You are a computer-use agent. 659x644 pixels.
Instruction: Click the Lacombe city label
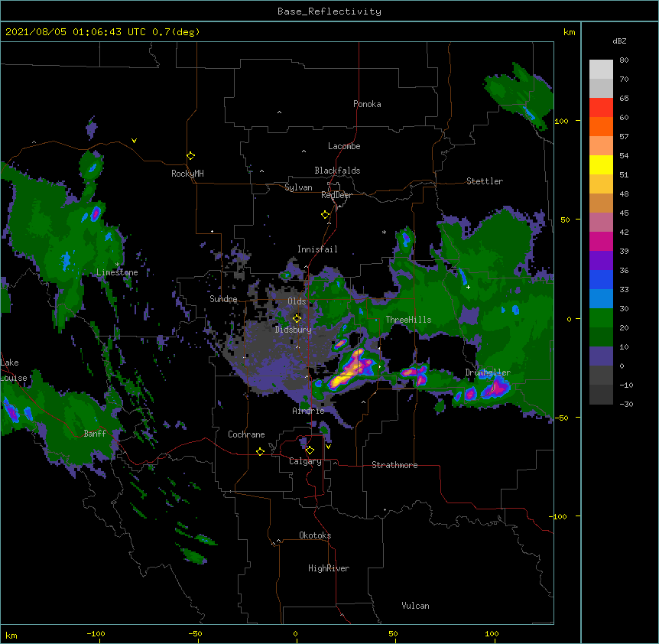point(344,146)
